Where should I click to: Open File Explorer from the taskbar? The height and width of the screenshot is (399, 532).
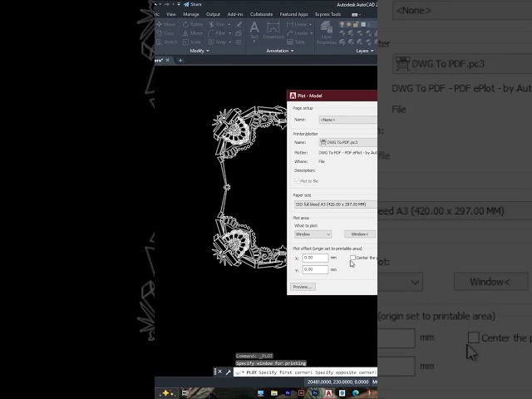[274, 393]
